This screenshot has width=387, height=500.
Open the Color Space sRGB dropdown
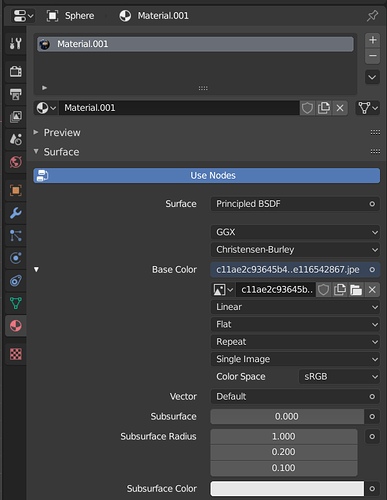coord(339,377)
